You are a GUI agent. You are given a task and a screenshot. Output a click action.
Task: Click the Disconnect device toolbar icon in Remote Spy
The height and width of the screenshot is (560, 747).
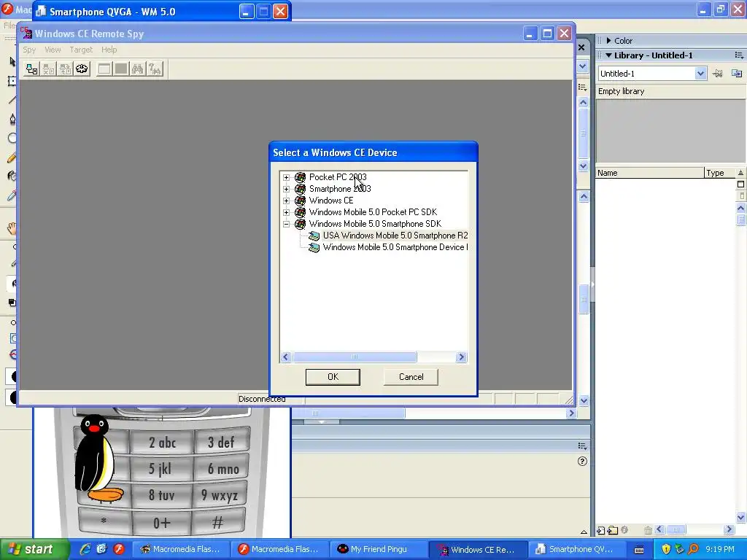point(49,69)
